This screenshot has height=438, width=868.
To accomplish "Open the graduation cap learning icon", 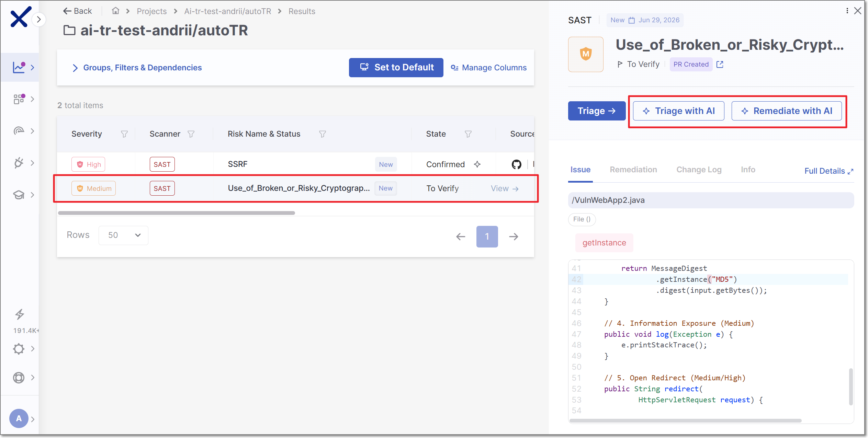I will tap(19, 195).
